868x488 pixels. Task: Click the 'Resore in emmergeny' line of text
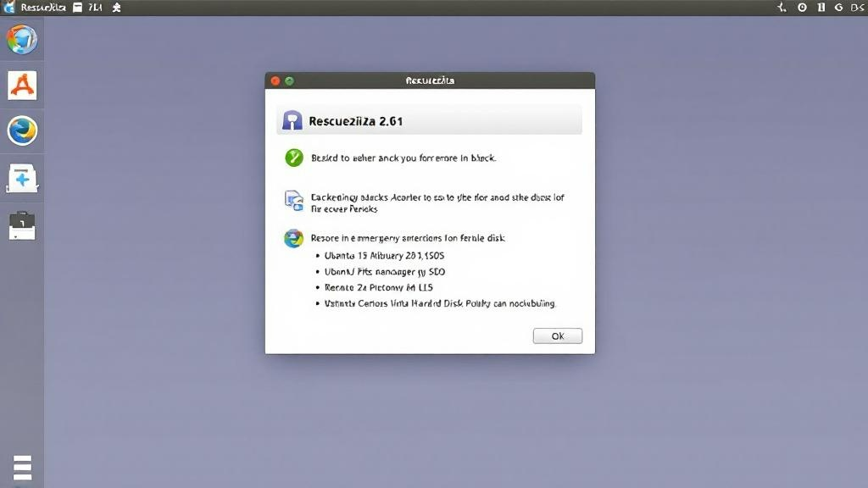[408, 238]
